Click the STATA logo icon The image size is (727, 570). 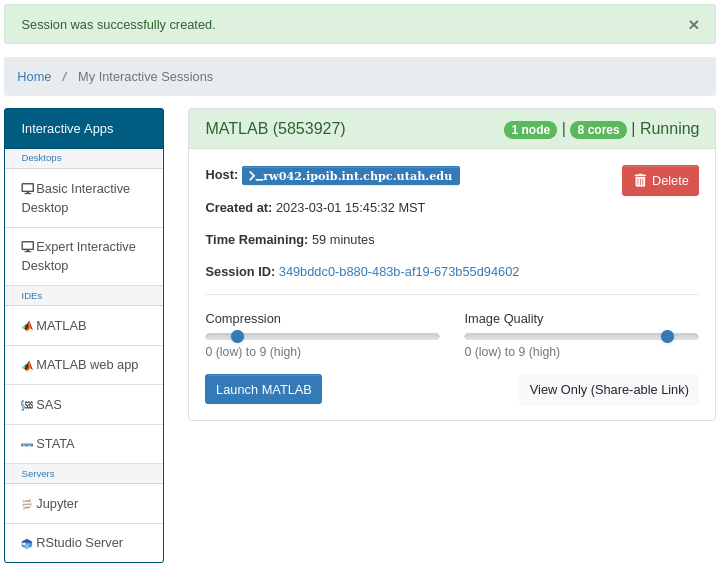tap(27, 444)
